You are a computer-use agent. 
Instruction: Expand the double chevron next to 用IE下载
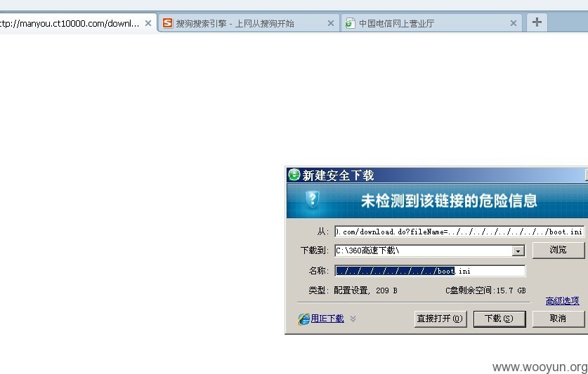[353, 319]
